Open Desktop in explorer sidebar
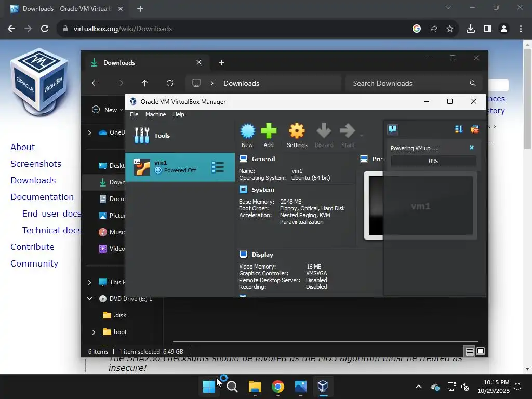532x399 pixels. tap(112, 166)
